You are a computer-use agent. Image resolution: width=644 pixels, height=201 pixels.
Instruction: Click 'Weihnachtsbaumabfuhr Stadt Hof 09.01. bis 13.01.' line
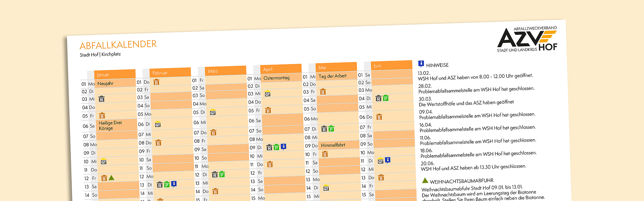click(472, 188)
